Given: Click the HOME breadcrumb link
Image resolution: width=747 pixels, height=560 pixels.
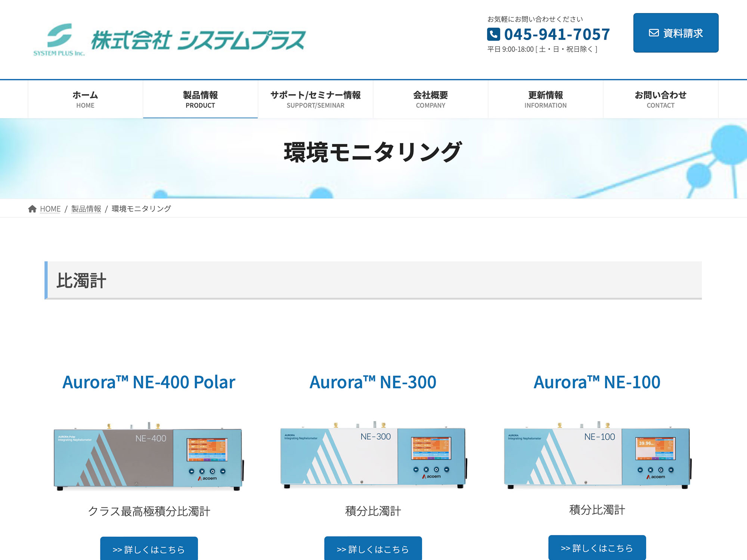Looking at the screenshot, I should click(x=50, y=209).
